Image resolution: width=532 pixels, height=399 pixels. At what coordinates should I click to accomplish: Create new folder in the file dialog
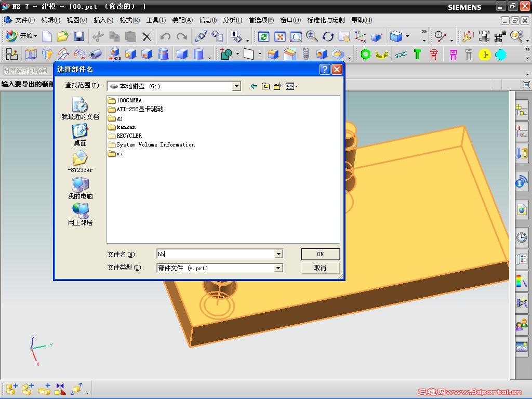(x=278, y=86)
